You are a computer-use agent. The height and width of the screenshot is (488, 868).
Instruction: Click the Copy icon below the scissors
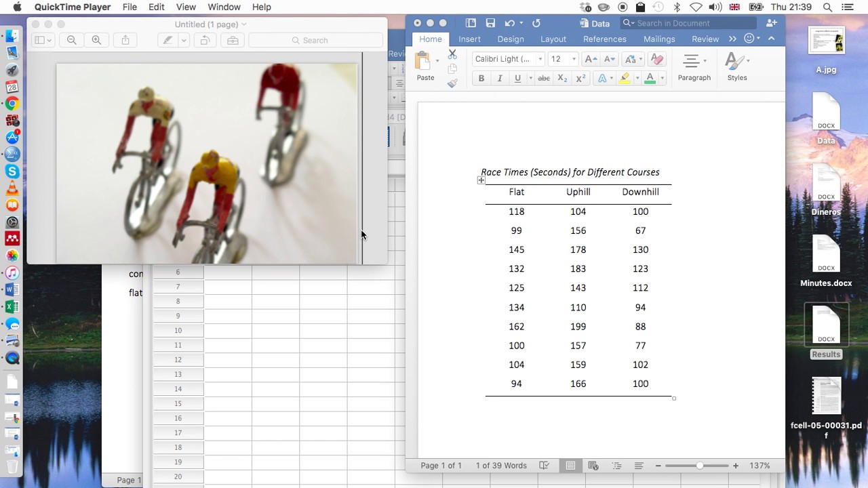click(x=452, y=68)
